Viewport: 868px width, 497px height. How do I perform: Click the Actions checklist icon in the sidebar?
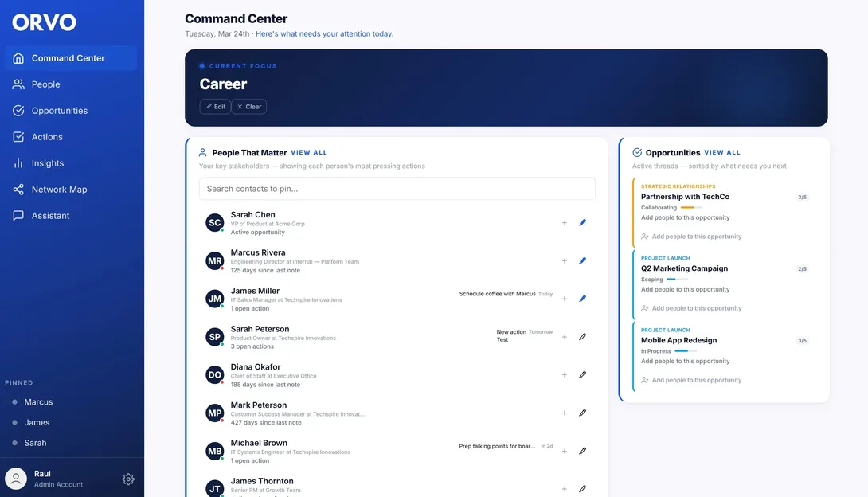coord(17,136)
